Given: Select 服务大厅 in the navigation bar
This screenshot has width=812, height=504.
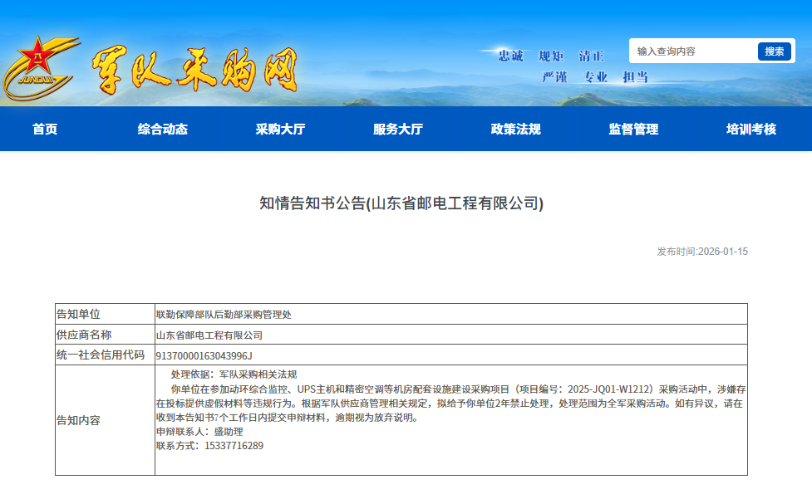Looking at the screenshot, I should point(398,130).
